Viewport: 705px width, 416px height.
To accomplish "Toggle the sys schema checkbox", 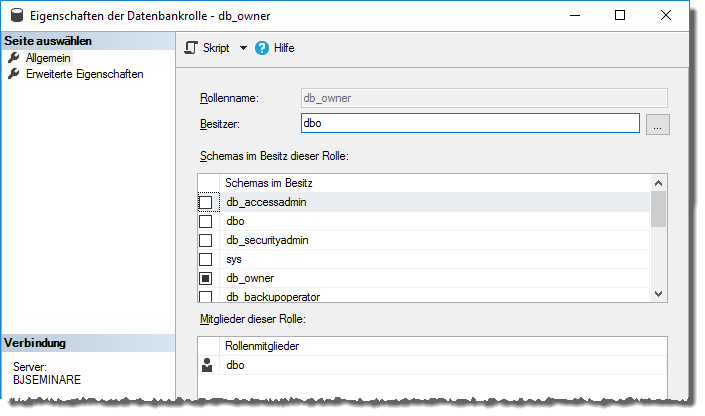I will point(206,259).
